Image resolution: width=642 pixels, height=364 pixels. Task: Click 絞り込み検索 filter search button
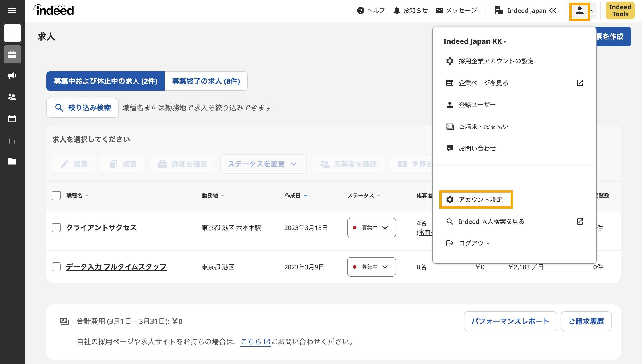click(82, 108)
